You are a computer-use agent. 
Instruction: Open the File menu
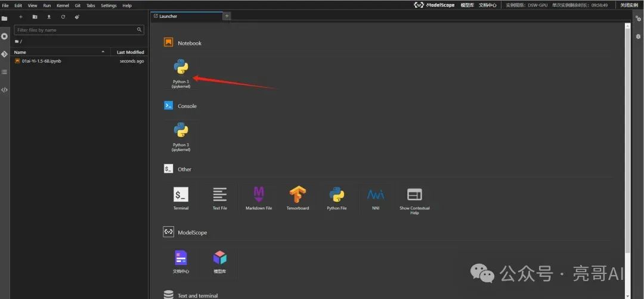point(5,5)
